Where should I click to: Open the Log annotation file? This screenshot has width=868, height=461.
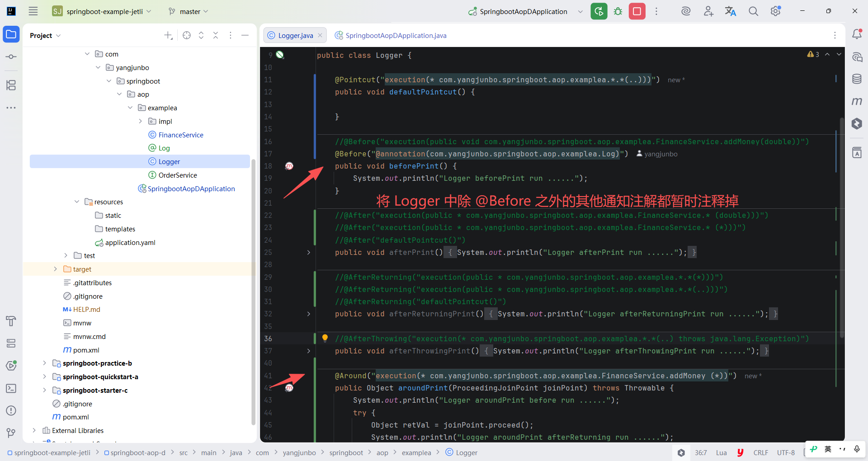[159, 148]
